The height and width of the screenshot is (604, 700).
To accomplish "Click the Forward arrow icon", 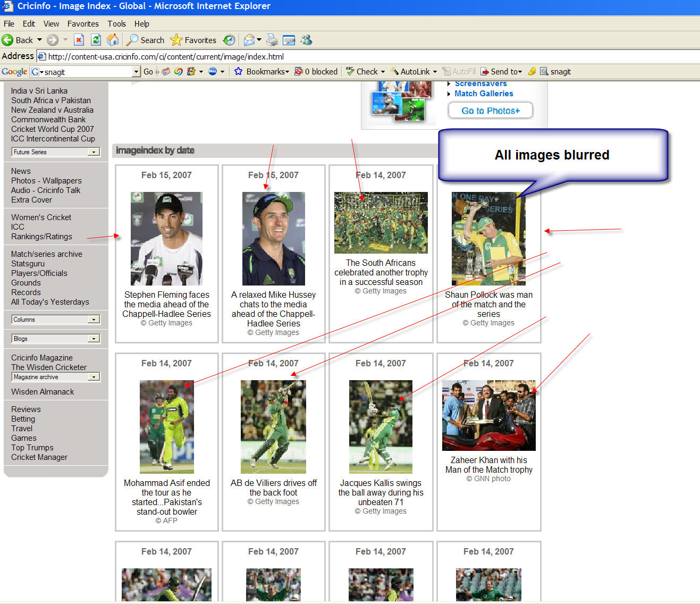I will (53, 40).
